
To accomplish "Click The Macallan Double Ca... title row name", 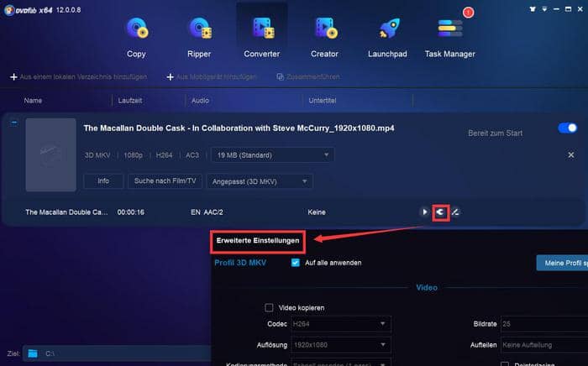I will (66, 212).
